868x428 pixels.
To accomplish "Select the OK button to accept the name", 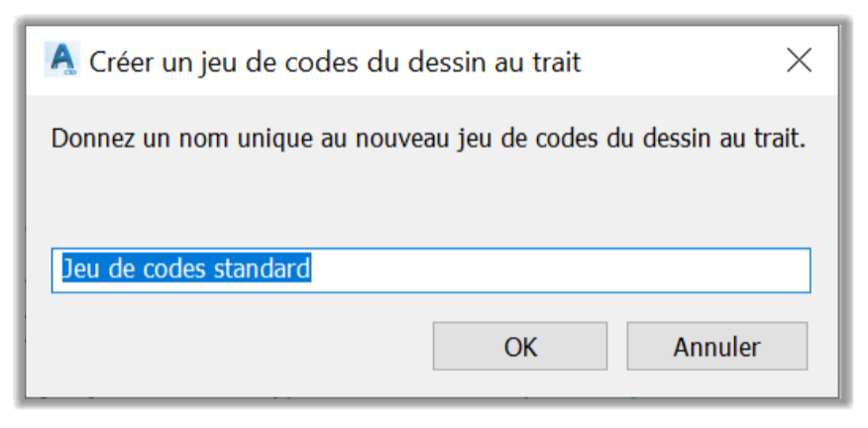I will (520, 347).
